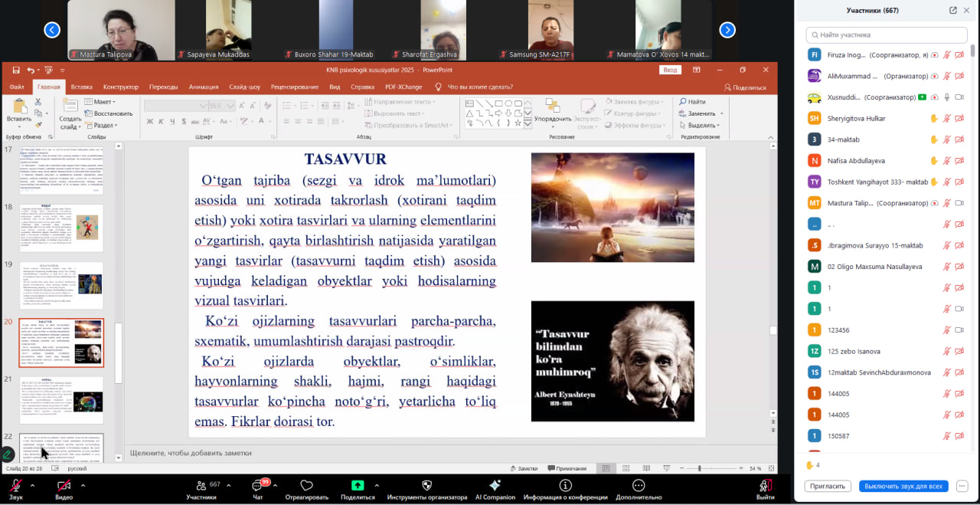The image size is (980, 505).
Task: Click the Пригласить button
Action: (828, 486)
